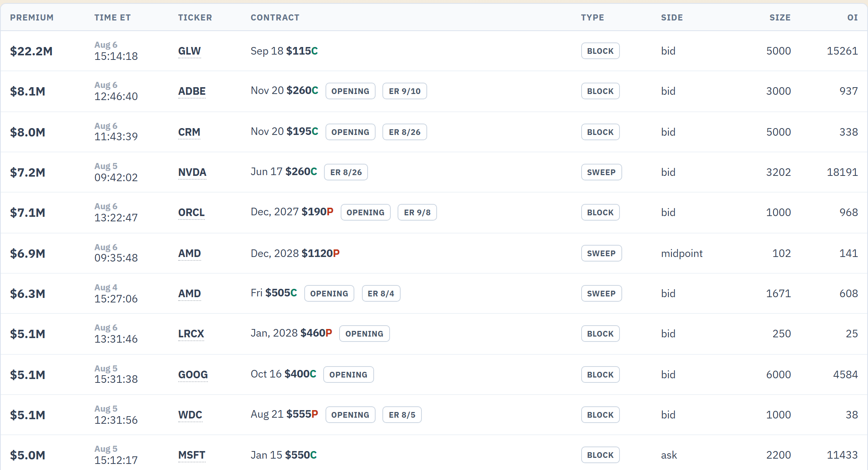Open the AMD ticker in the $6.3M row
This screenshot has width=868, height=470.
click(x=190, y=293)
